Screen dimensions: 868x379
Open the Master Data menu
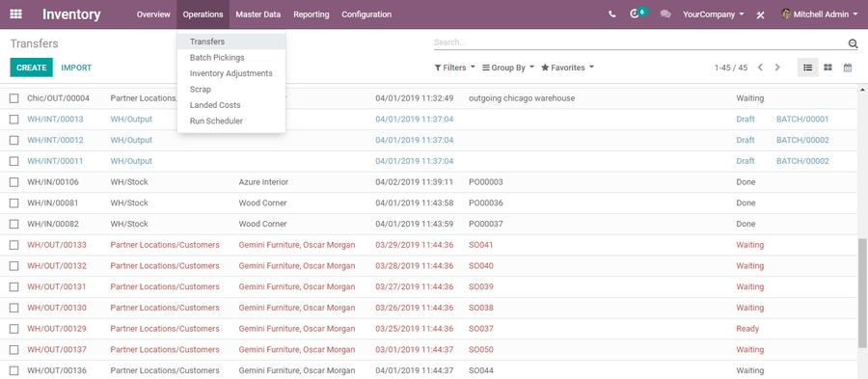258,14
